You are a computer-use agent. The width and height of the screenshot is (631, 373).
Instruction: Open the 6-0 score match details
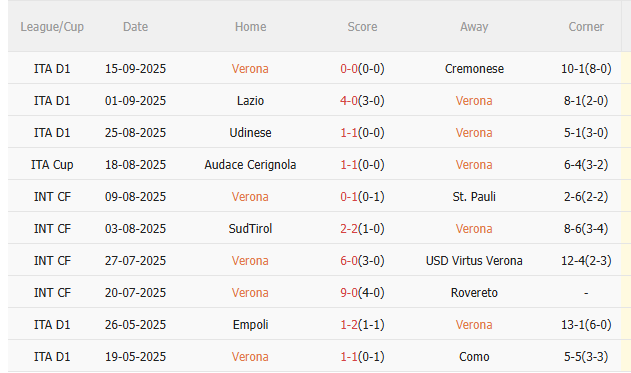pyautogui.click(x=349, y=261)
